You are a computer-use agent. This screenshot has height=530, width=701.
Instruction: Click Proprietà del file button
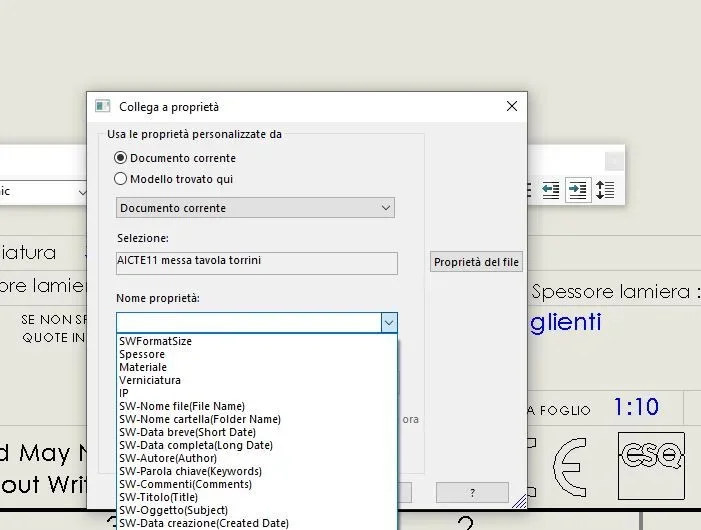click(x=476, y=262)
